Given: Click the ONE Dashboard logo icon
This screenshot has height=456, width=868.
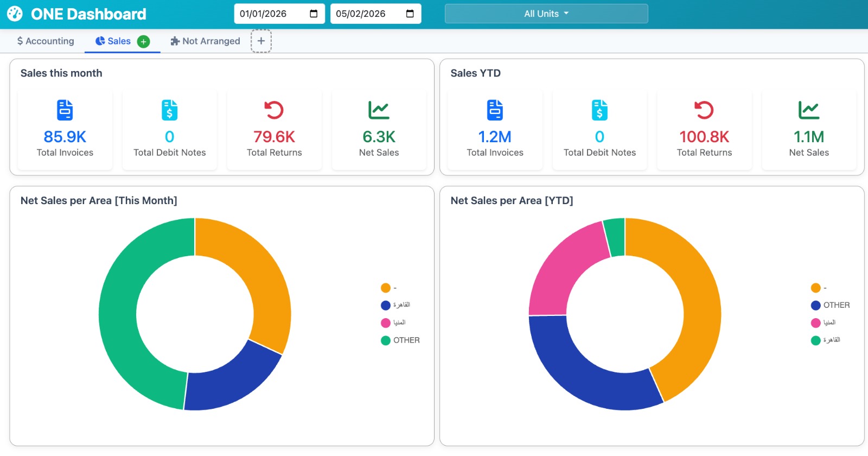Looking at the screenshot, I should tap(15, 14).
